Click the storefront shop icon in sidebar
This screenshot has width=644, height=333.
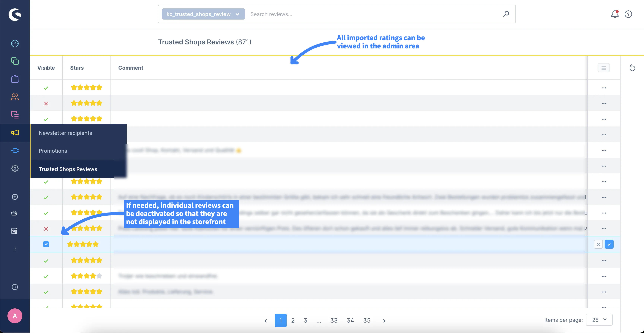(x=14, y=231)
